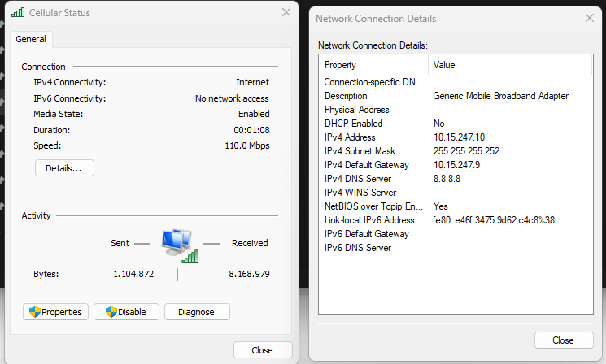Click the Property column header
This screenshot has height=364, width=606.
pyautogui.click(x=373, y=65)
